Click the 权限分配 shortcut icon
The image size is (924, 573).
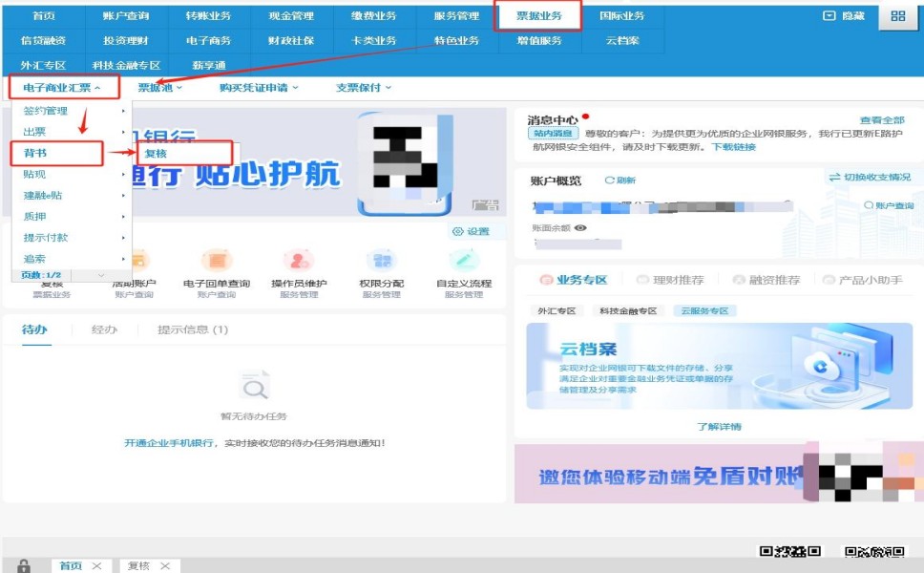point(381,260)
